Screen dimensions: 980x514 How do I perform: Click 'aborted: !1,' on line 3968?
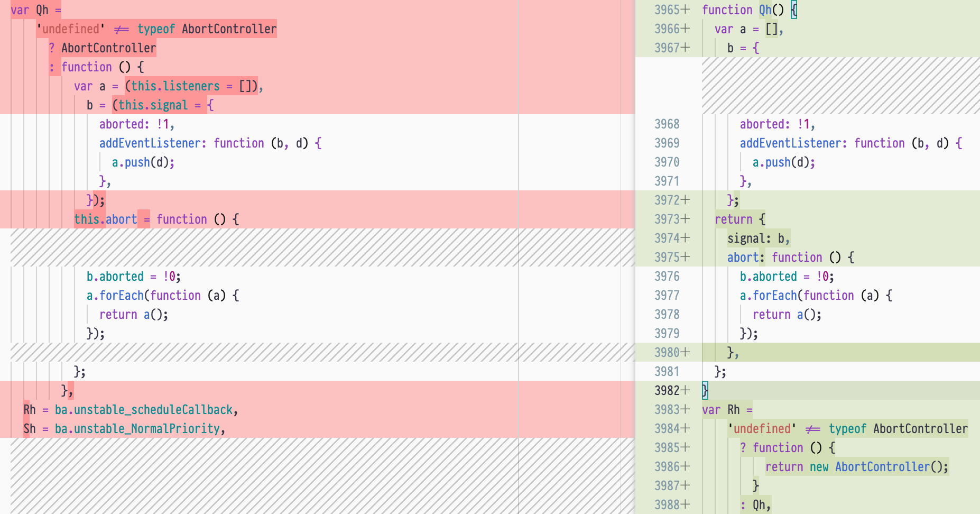point(778,124)
